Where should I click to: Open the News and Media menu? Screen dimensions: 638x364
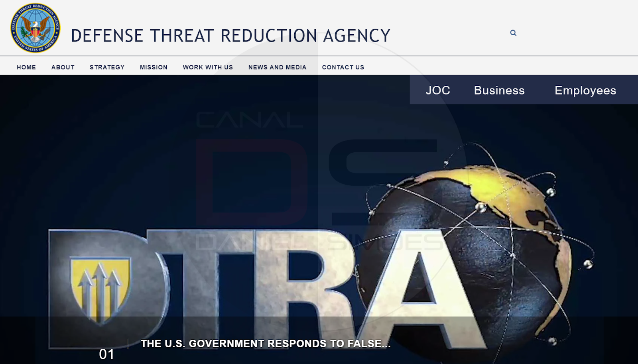tap(278, 67)
